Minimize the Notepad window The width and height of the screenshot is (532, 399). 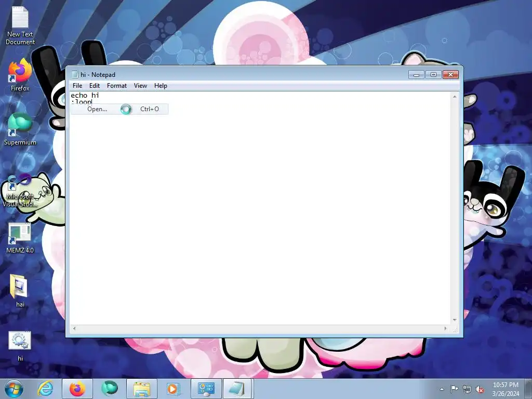pyautogui.click(x=416, y=75)
